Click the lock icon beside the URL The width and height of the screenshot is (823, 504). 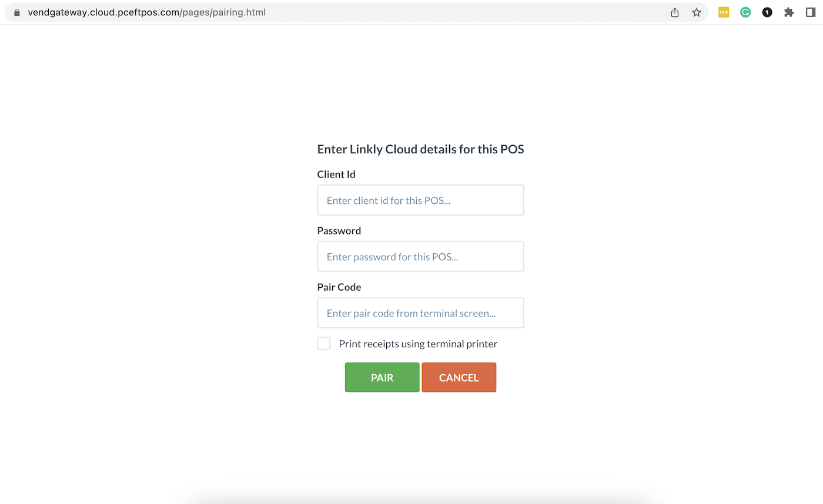click(16, 12)
